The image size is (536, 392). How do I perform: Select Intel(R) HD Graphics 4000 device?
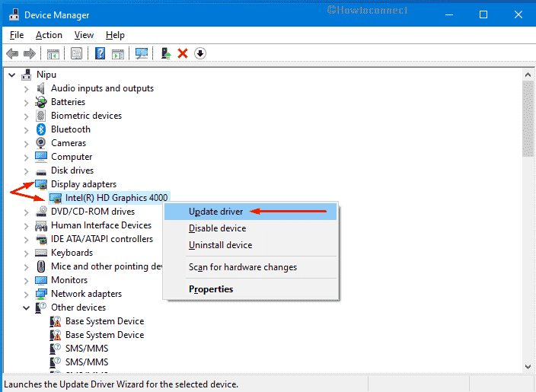pos(116,198)
